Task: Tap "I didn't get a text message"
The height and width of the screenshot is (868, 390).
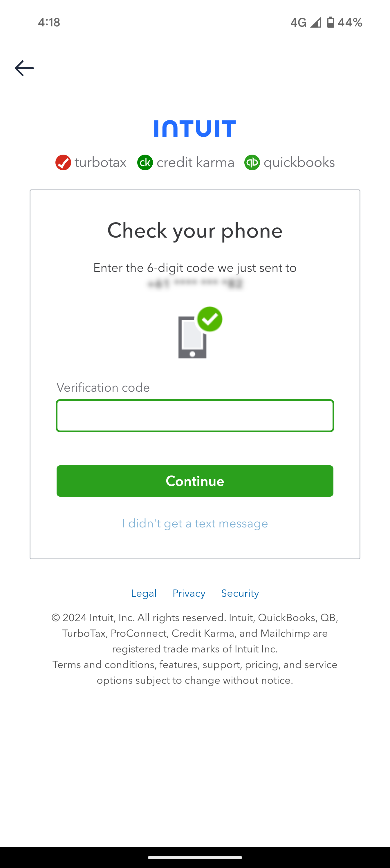Action: click(195, 523)
